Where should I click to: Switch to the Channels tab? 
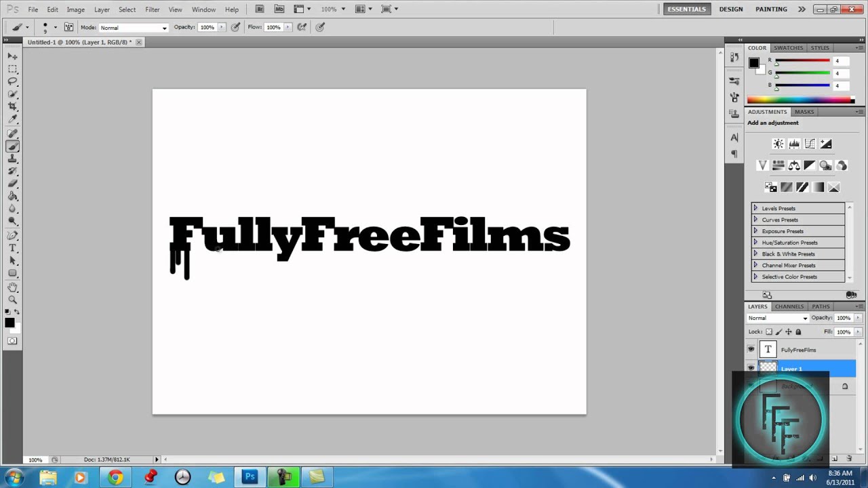[x=789, y=306]
